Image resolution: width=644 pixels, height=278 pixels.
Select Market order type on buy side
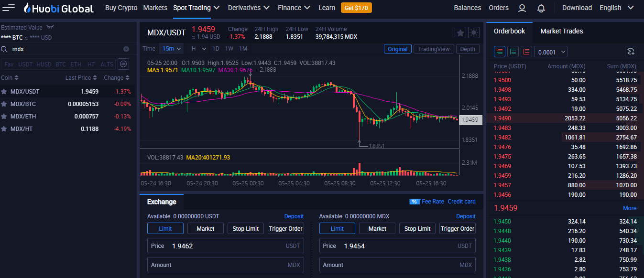click(x=206, y=229)
